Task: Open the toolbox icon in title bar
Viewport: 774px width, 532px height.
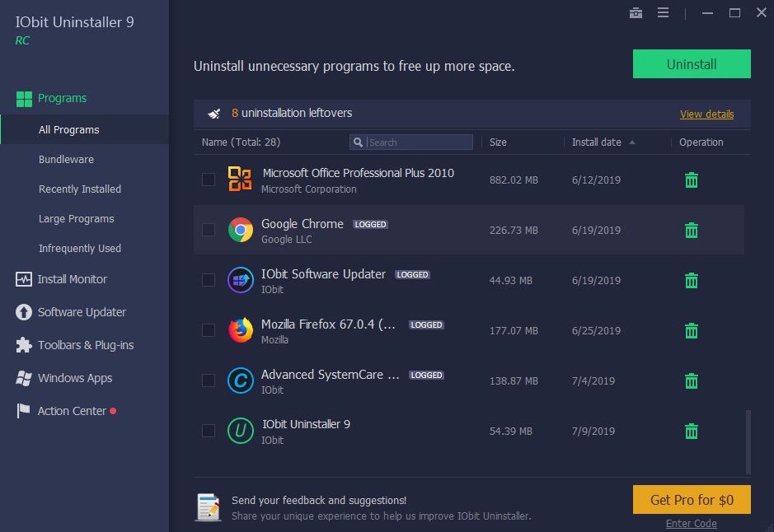Action: (x=636, y=13)
